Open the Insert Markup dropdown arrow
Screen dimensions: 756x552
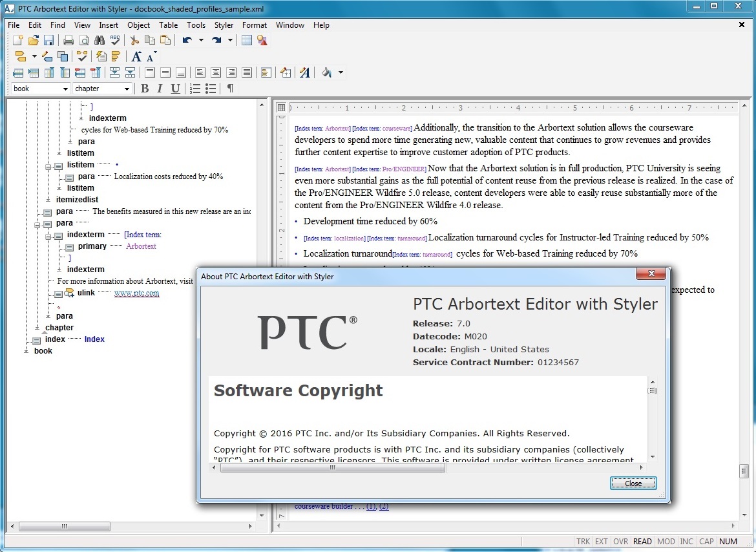tap(34, 56)
